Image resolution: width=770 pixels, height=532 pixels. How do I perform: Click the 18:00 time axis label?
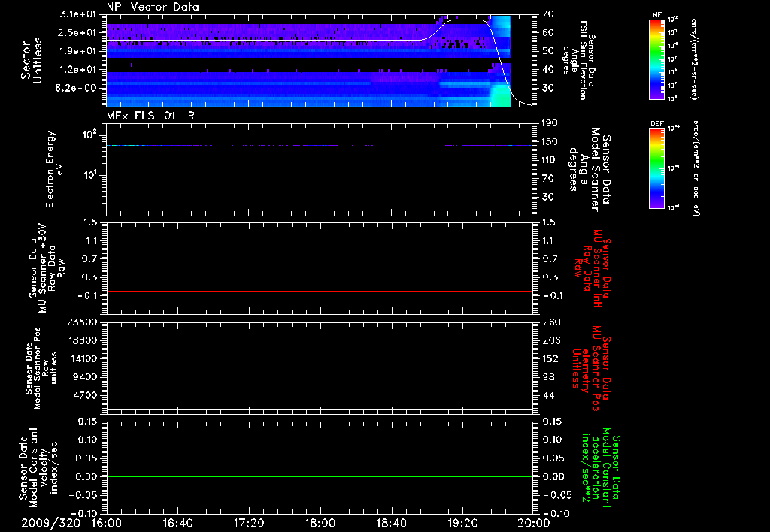coord(320,523)
